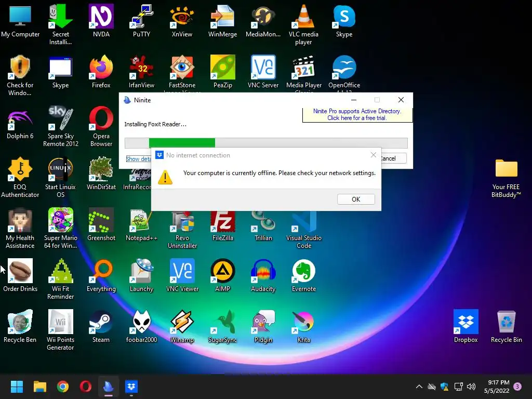Select the Evernote shortcut
532x399 pixels.
click(303, 275)
